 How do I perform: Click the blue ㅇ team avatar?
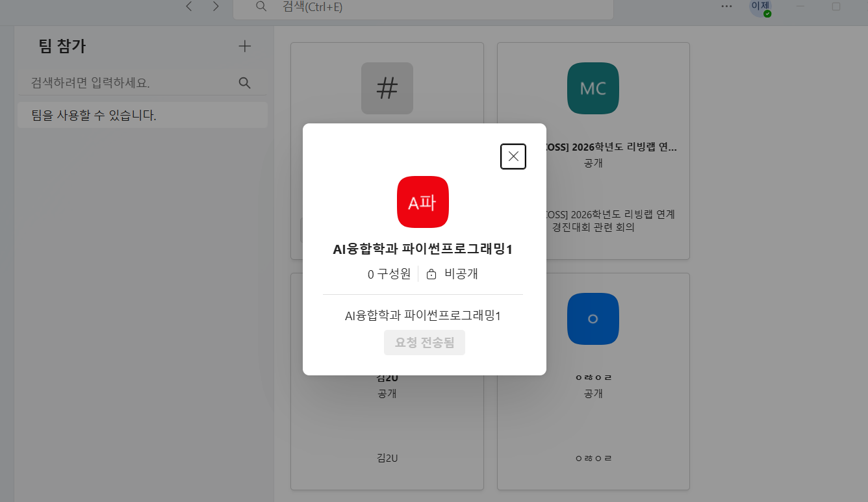pyautogui.click(x=593, y=319)
